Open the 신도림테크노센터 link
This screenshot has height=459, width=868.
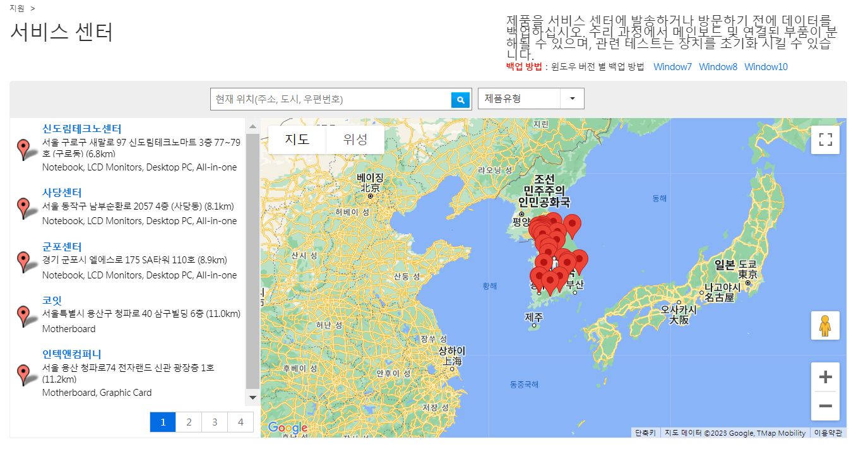point(82,129)
